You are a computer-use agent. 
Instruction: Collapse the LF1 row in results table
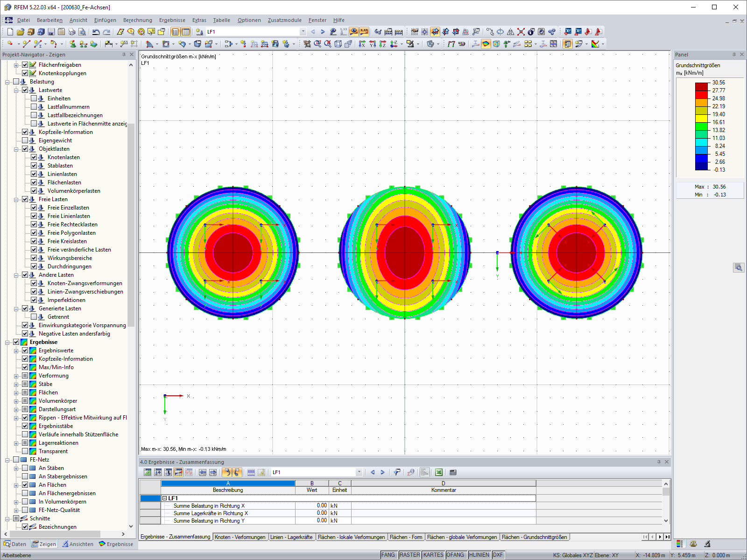point(164,498)
